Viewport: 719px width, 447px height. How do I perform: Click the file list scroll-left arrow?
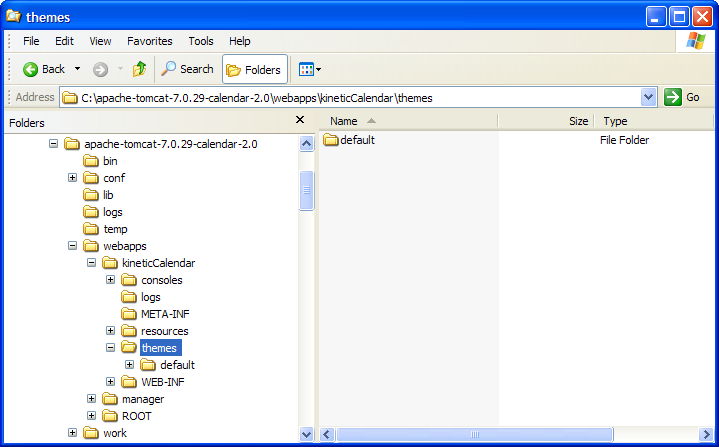pyautogui.click(x=326, y=434)
